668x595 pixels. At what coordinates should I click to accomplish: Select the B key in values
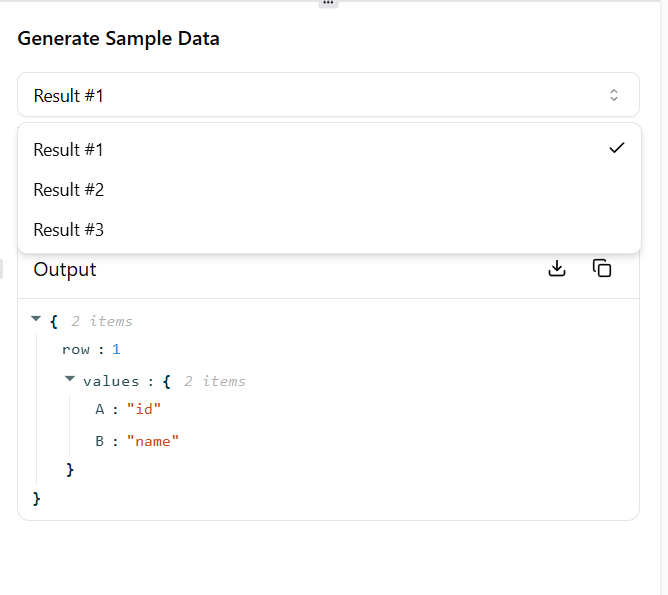coord(100,441)
